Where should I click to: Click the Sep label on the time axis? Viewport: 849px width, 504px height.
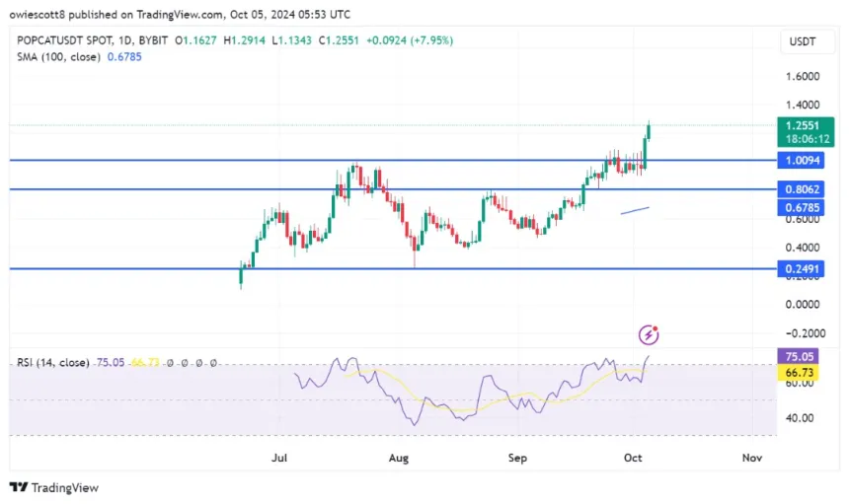tap(516, 458)
